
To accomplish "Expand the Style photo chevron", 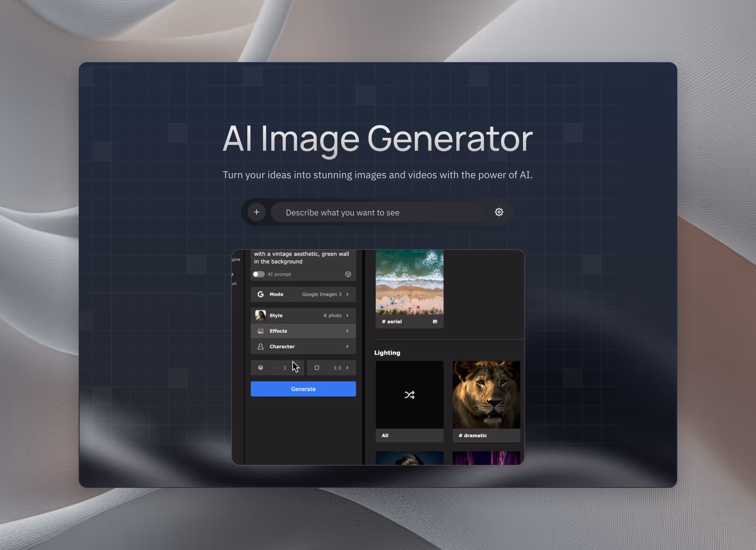I will click(x=347, y=315).
